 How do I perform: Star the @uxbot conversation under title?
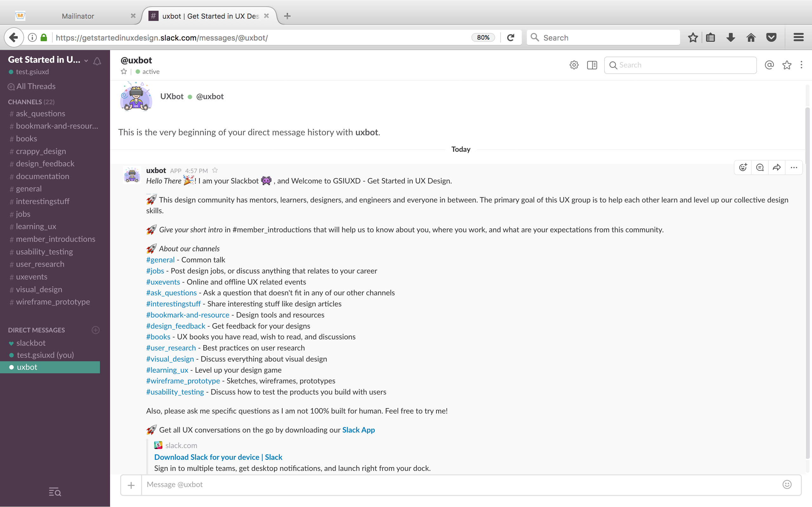pos(124,71)
